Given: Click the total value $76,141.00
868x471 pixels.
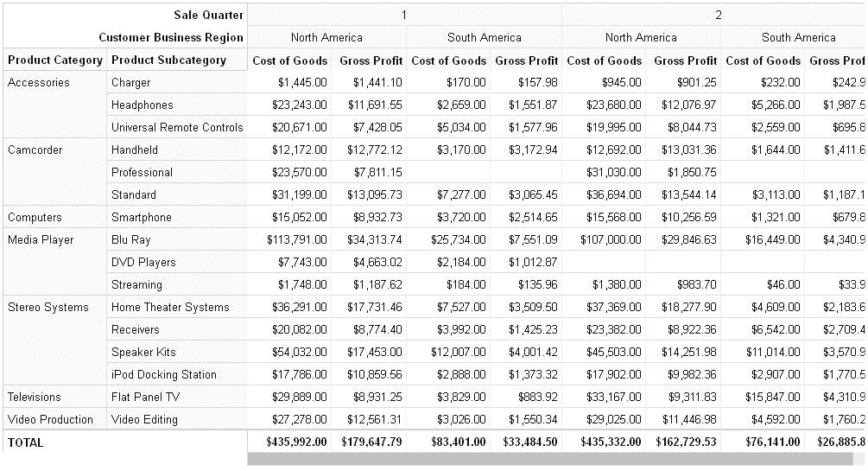Looking at the screenshot, I should coord(773,442).
